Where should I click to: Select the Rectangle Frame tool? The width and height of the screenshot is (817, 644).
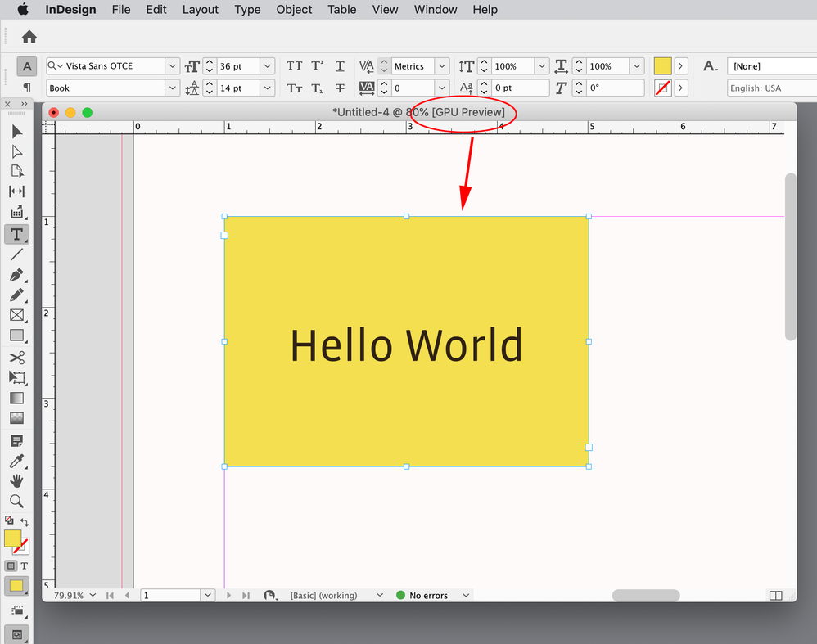coord(16,315)
